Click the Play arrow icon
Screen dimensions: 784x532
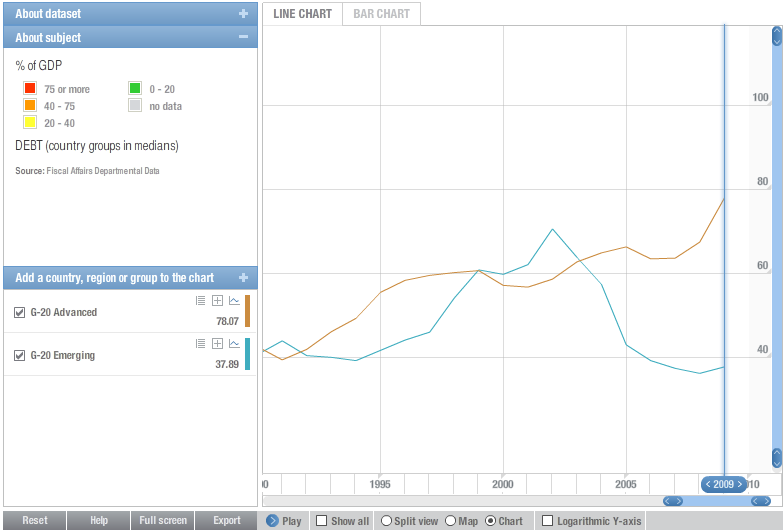coord(272,520)
